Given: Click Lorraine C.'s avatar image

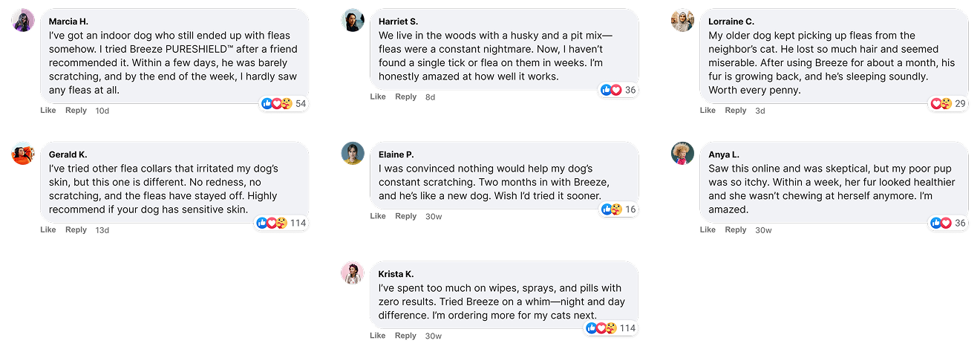Looking at the screenshot, I should 682,20.
